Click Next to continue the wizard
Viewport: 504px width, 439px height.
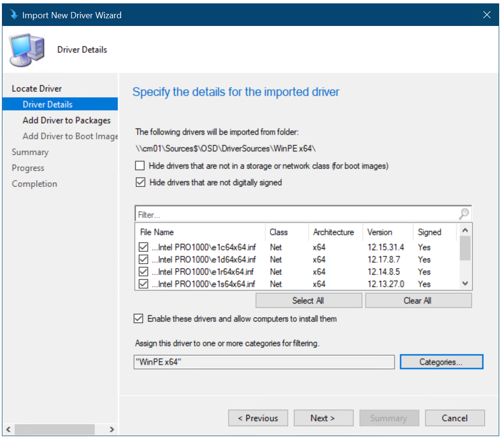click(323, 418)
